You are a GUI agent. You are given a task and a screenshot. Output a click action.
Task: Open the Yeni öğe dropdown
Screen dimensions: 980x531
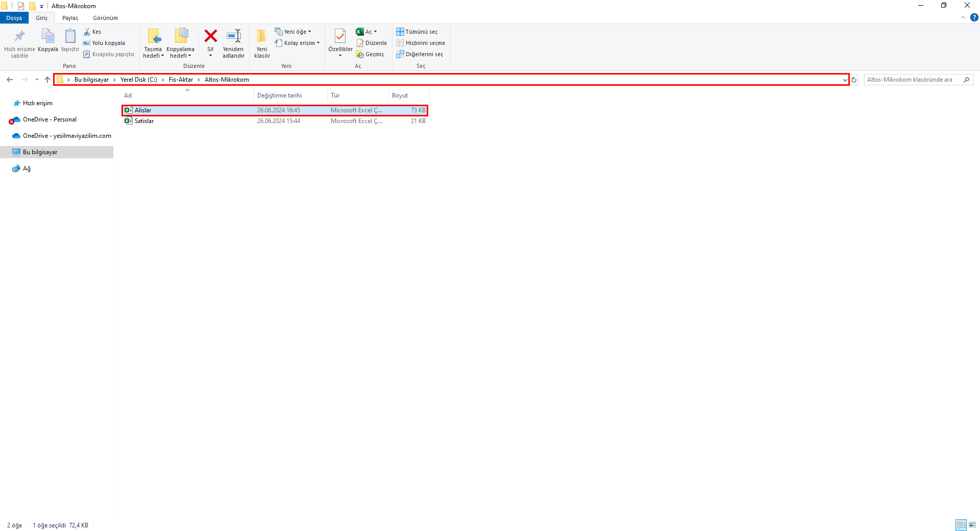[293, 32]
